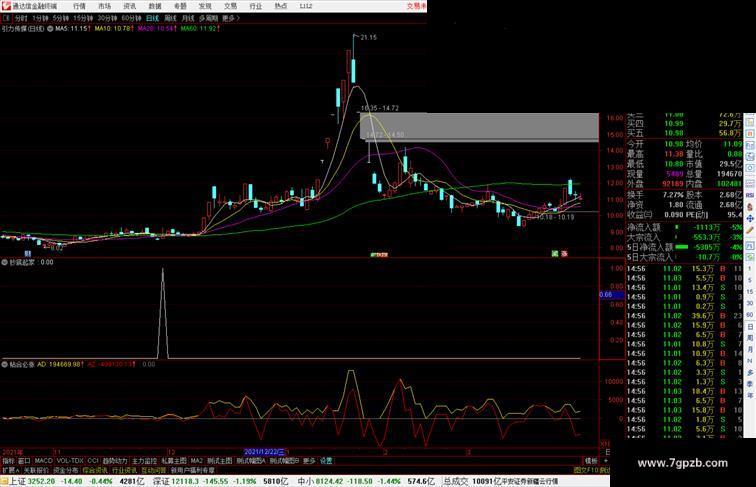Open the 综合资讯 tab
The image size is (756, 487).
coord(95,470)
